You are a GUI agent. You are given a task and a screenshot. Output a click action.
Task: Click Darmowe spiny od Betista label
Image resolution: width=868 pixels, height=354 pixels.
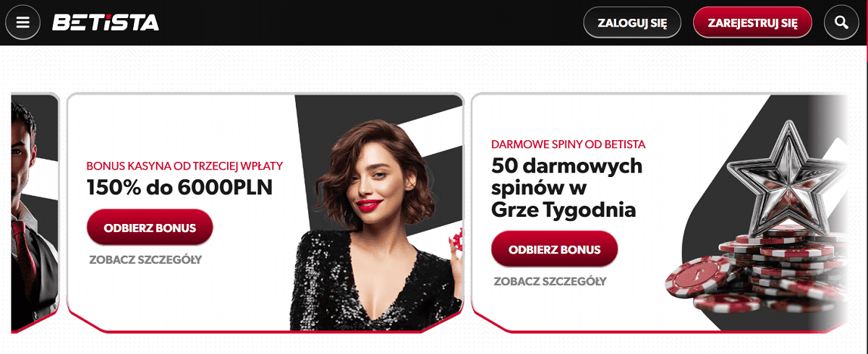coord(568,144)
